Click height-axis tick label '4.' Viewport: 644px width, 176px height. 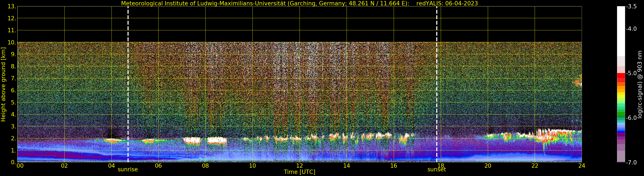[13, 114]
